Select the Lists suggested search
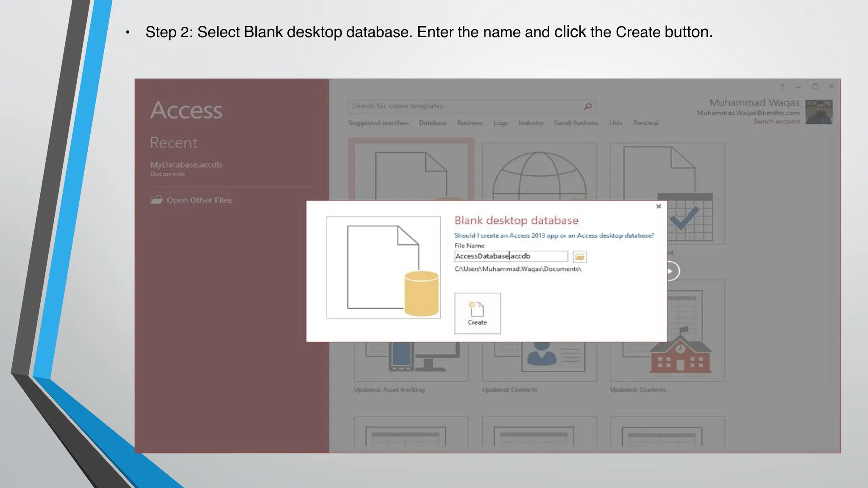This screenshot has height=488, width=868. coord(615,123)
